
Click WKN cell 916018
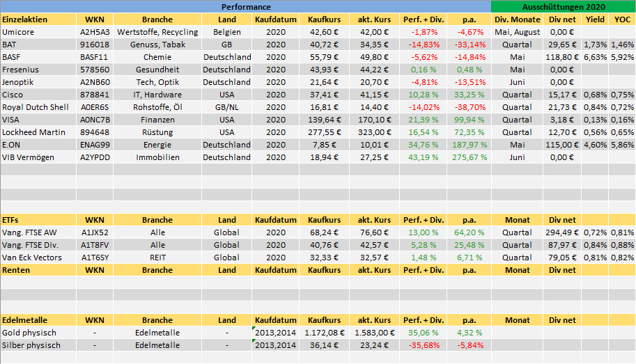pyautogui.click(x=95, y=45)
